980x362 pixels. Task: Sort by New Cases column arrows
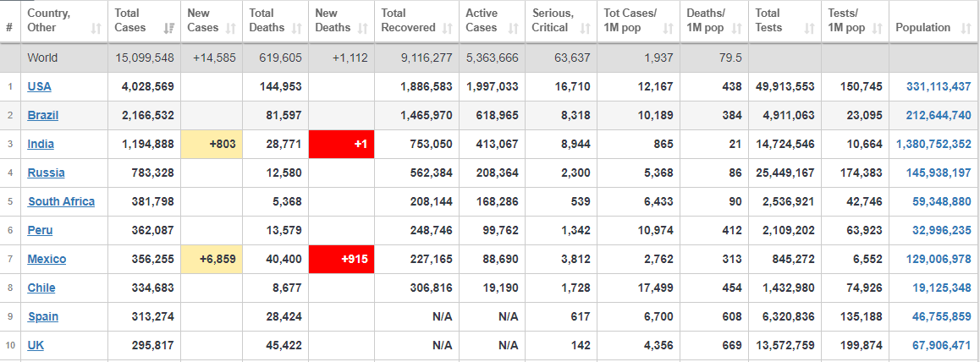(231, 28)
